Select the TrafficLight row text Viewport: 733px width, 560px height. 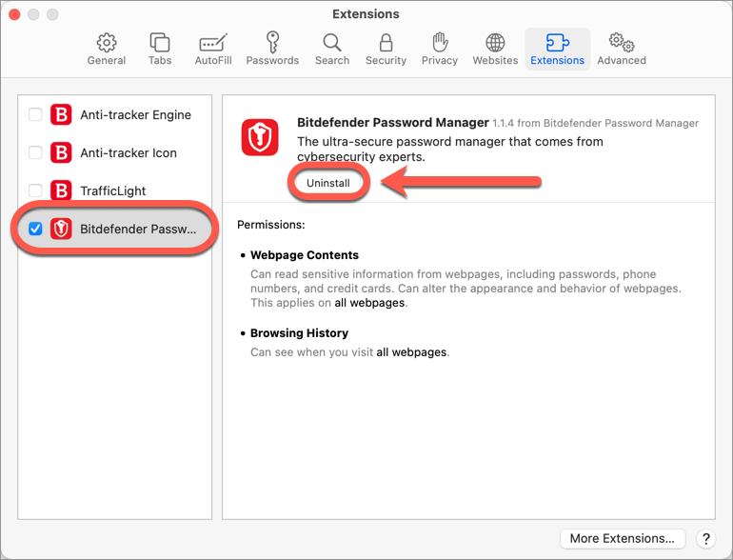(x=113, y=190)
